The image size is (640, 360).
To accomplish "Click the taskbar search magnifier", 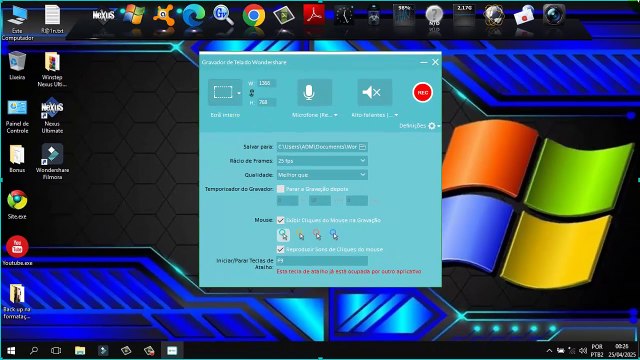I will (34, 351).
